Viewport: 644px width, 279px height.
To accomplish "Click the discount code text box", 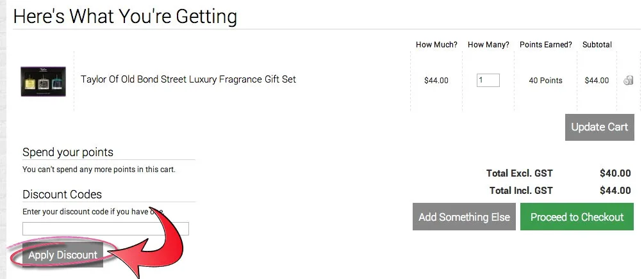I will click(x=106, y=228).
